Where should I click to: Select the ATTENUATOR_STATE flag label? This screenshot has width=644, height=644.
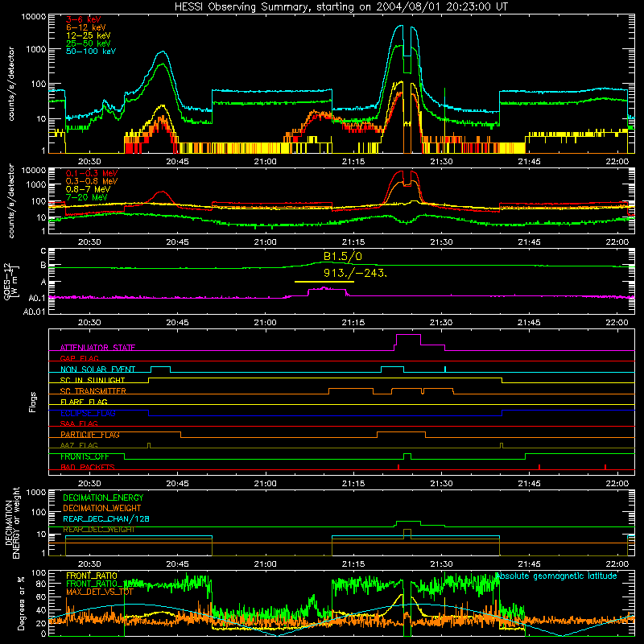(97, 348)
